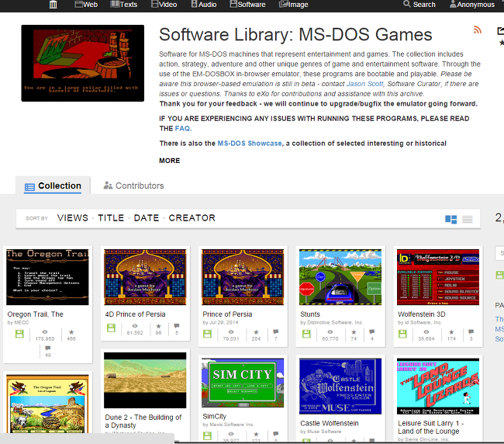Click the share icon near page title
The height and width of the screenshot is (444, 504).
(500, 31)
